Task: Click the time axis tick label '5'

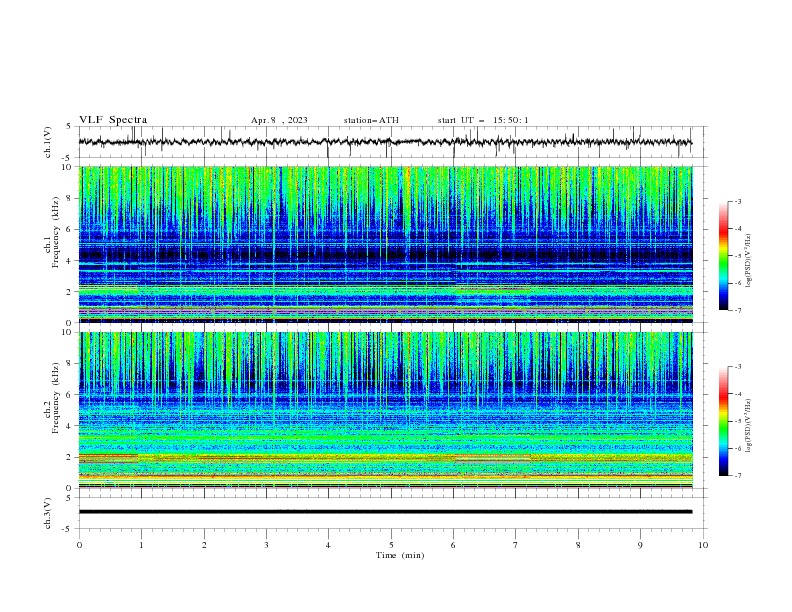Action: click(x=391, y=545)
